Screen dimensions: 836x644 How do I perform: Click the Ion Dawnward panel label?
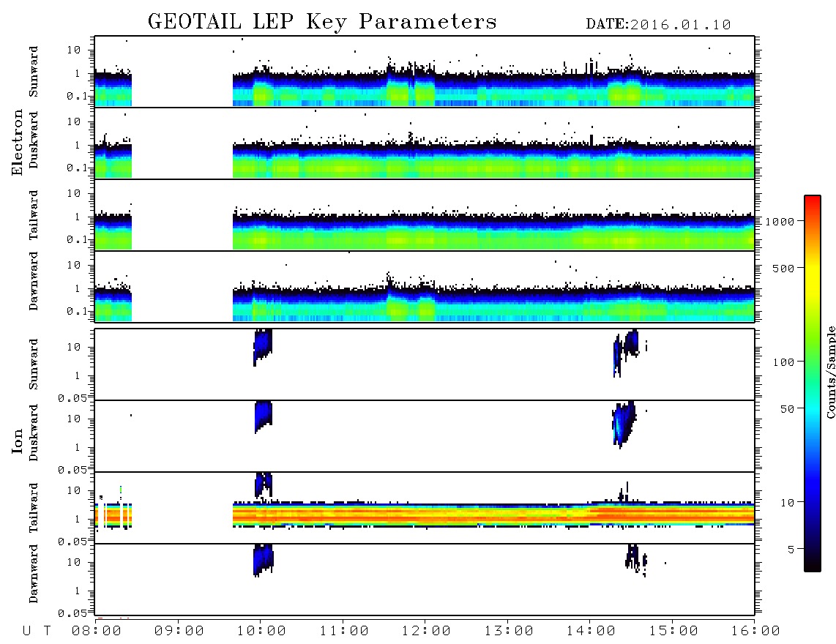(x=34, y=574)
